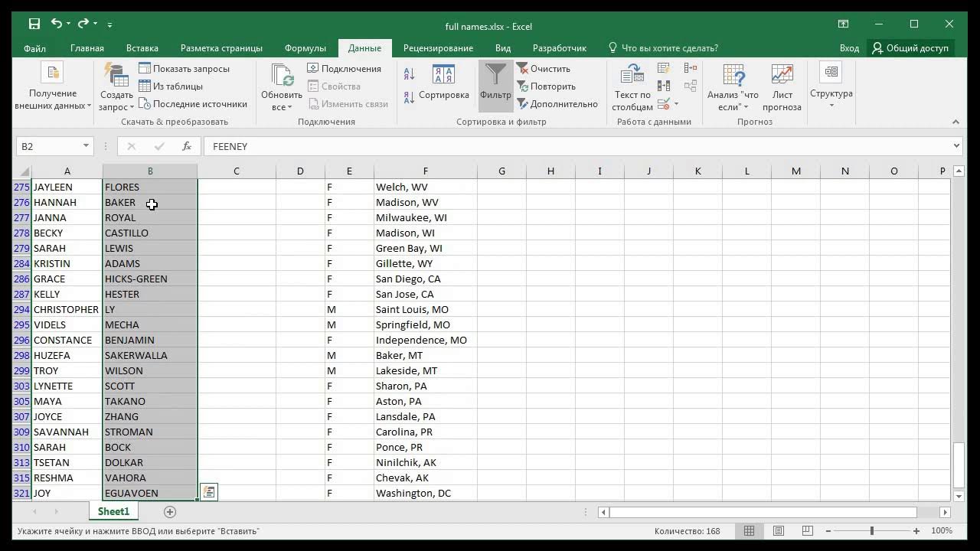
Task: Click Повторить (Reapply) filter
Action: click(546, 86)
